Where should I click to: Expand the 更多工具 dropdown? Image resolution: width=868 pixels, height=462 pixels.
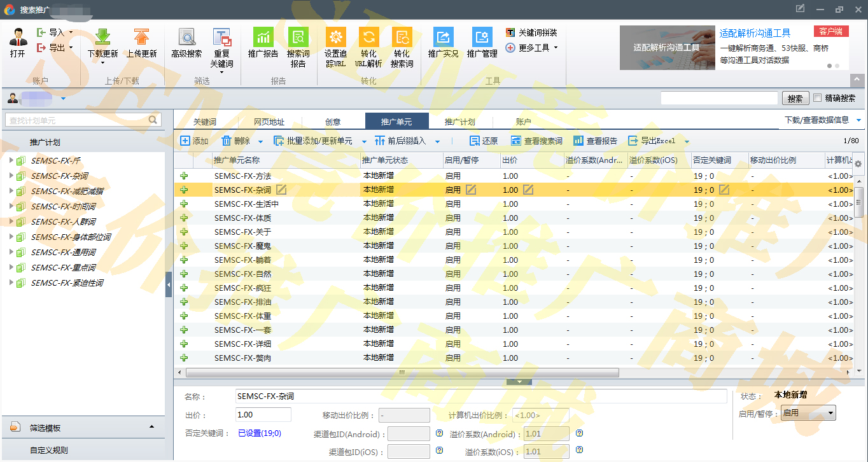tap(532, 48)
